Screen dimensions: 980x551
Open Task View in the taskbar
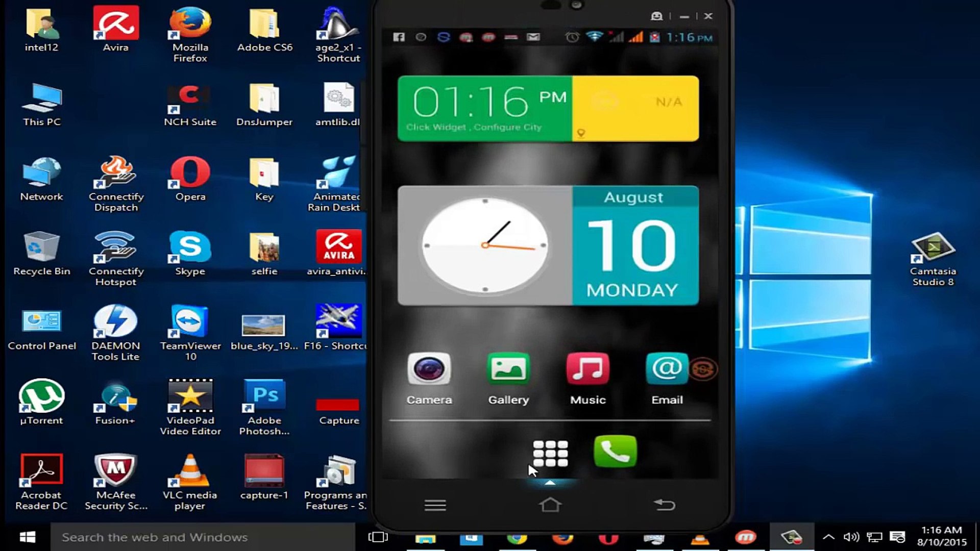(x=378, y=537)
